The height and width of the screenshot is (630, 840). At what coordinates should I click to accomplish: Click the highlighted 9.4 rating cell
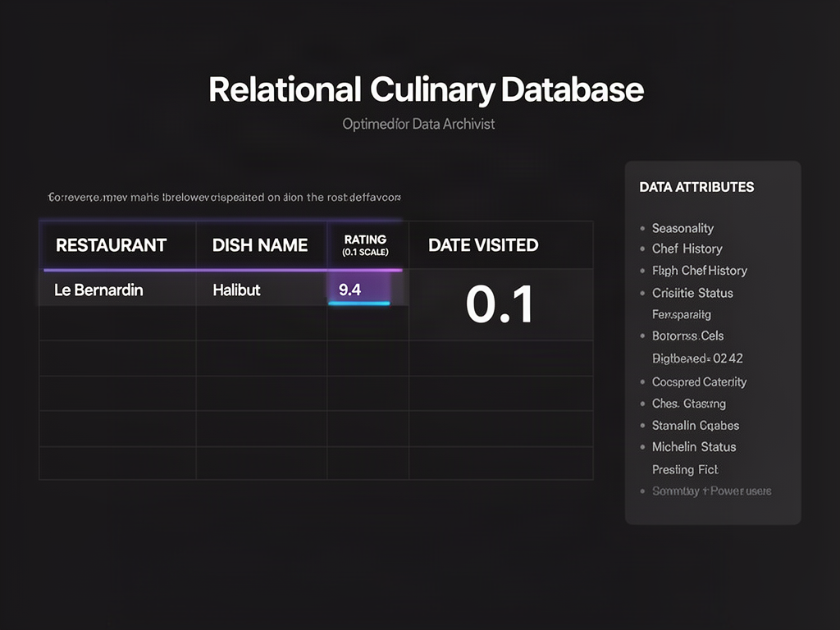tap(359, 290)
